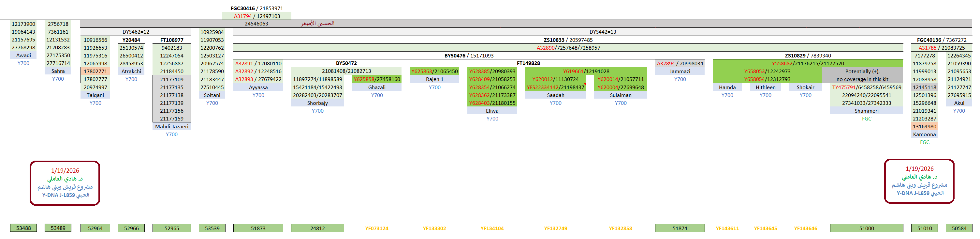
Task: Click the Y700 label under Jammazi
Action: pyautogui.click(x=680, y=79)
